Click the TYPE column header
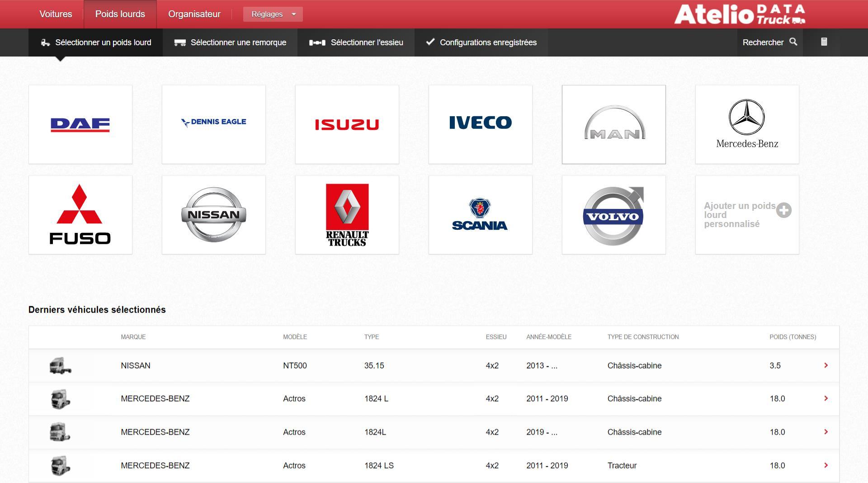The width and height of the screenshot is (868, 483). pyautogui.click(x=372, y=337)
